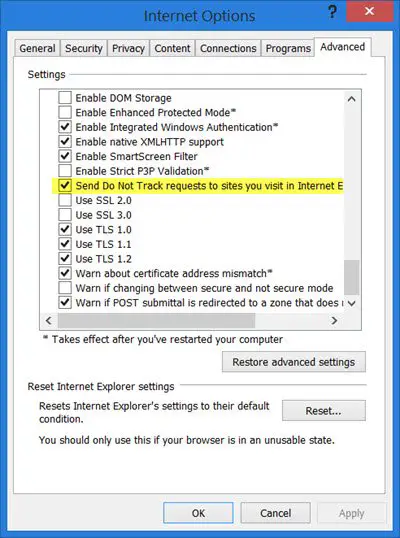Viewport: 400px width, 538px height.
Task: Click the scroll down arrow in the settings list
Action: coord(352,303)
